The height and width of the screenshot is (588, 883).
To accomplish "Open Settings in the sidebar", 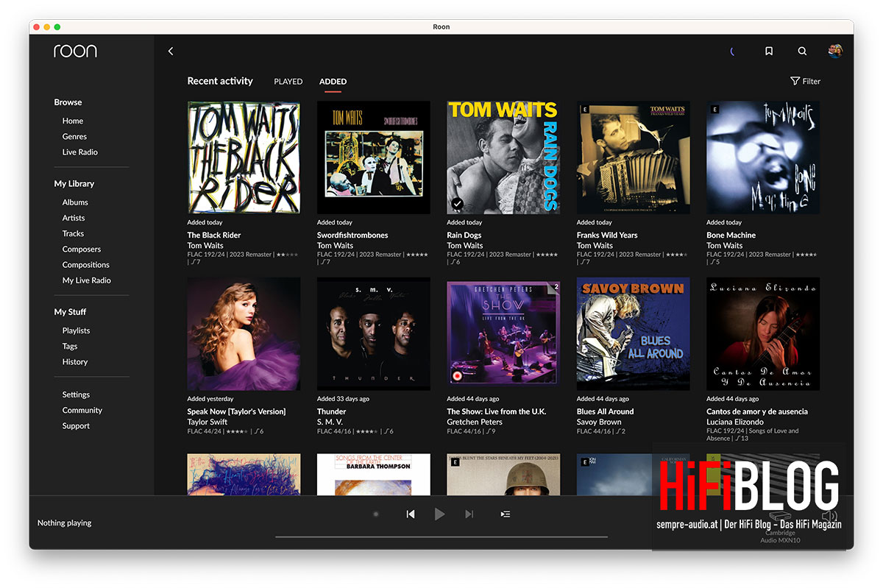I will click(x=76, y=394).
